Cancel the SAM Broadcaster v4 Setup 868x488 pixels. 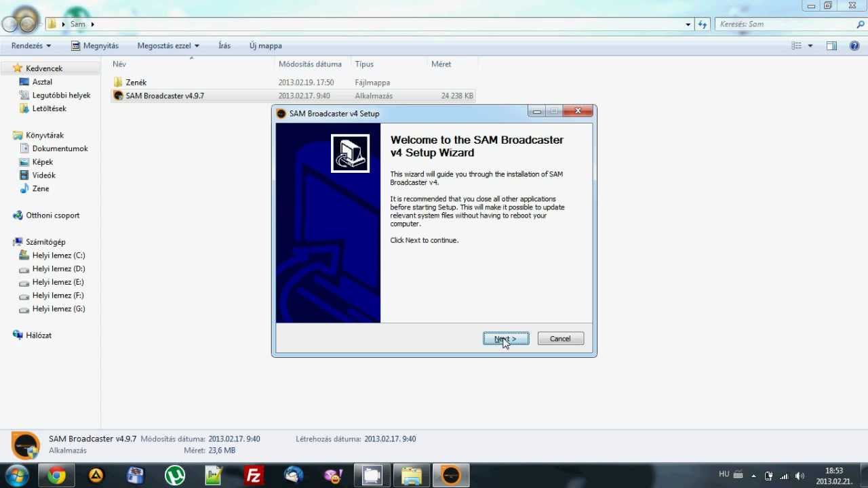(560, 339)
